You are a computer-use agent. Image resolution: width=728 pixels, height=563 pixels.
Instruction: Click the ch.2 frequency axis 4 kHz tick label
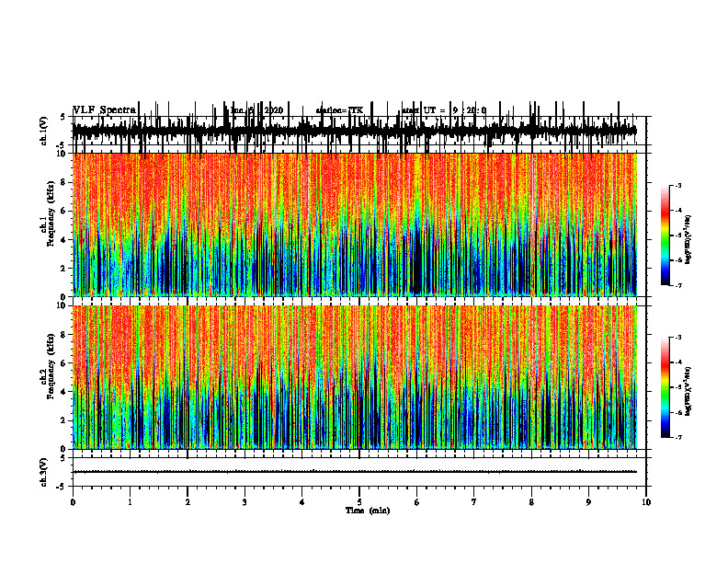pos(64,392)
